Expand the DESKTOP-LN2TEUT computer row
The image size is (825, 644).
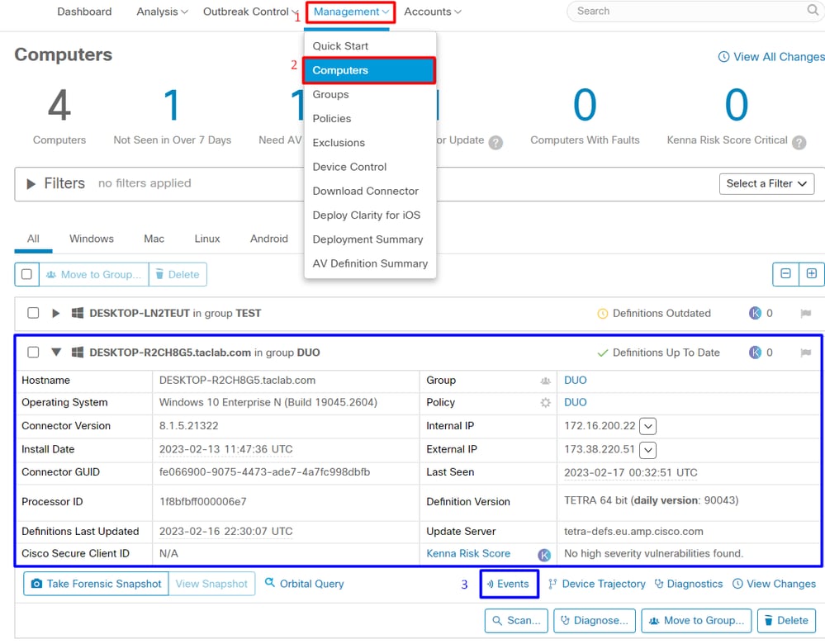tap(56, 313)
